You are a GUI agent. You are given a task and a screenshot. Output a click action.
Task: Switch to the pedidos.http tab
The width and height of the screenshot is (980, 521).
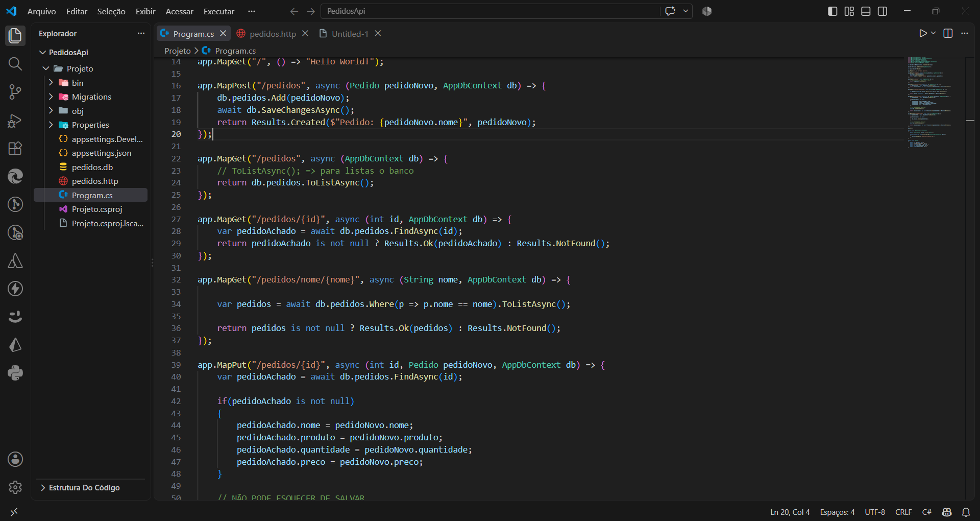(273, 34)
